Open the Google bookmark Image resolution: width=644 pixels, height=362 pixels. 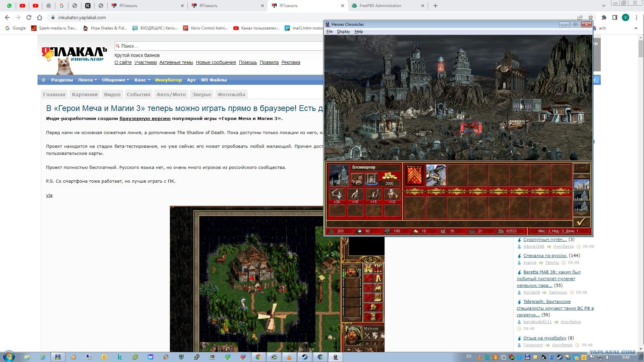[x=15, y=28]
